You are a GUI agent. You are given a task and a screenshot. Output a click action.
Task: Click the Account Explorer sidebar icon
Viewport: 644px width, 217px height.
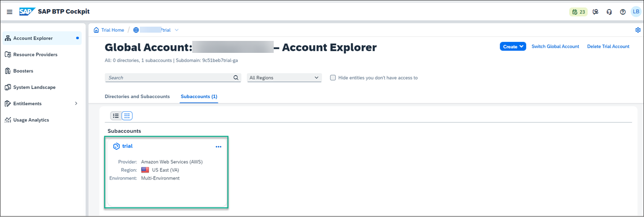[x=8, y=38]
